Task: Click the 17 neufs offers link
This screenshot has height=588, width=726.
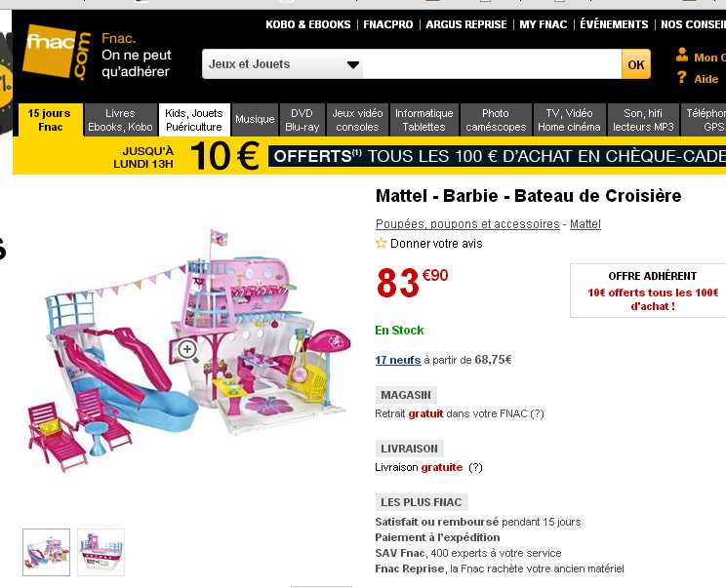Action: point(398,360)
